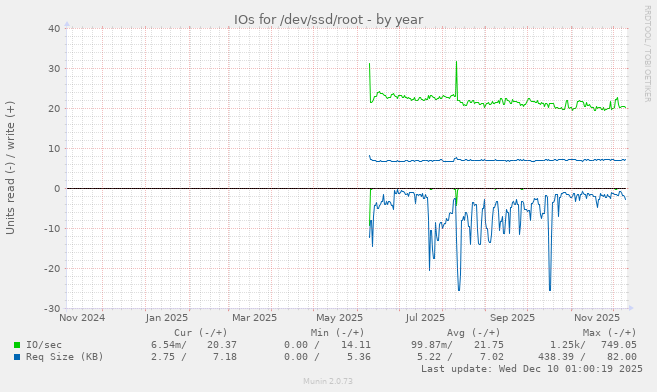Click the 'Mar 2025' x-axis label
This screenshot has width=657, height=392.
pos(254,318)
